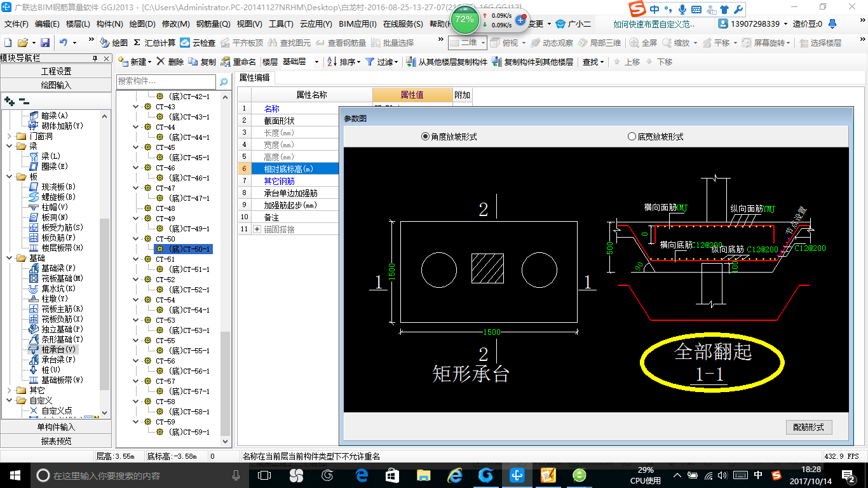Open File Explorer from the taskbar

[424, 475]
